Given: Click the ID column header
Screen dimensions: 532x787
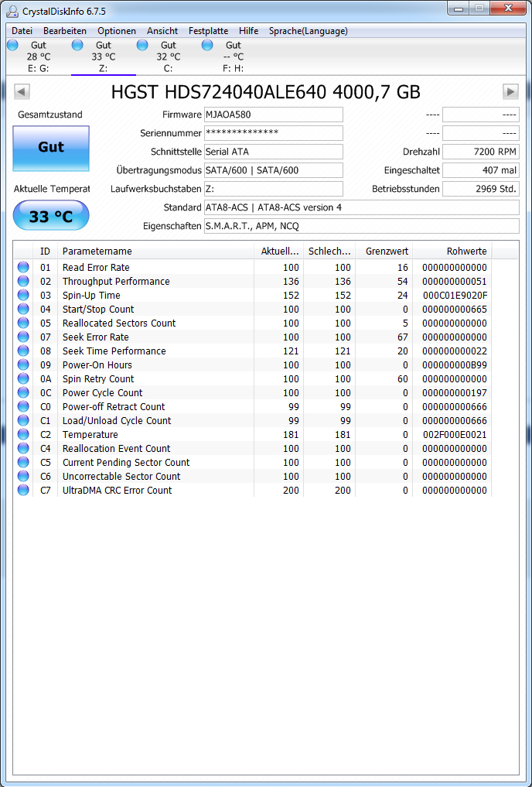Looking at the screenshot, I should (x=45, y=251).
